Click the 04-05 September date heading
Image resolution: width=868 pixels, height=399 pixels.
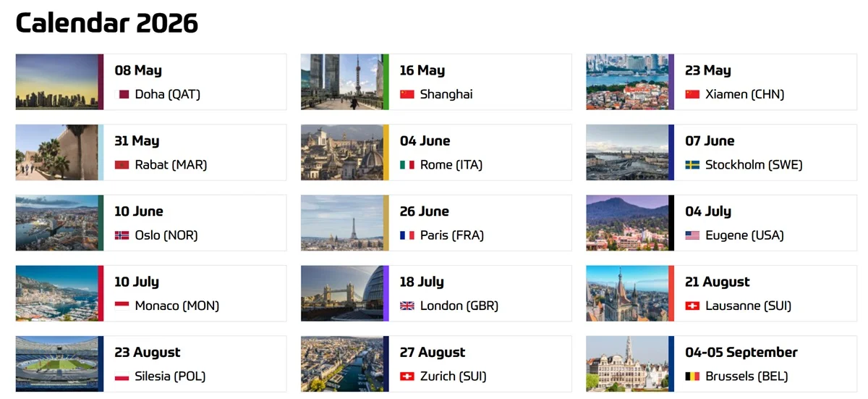click(x=741, y=353)
